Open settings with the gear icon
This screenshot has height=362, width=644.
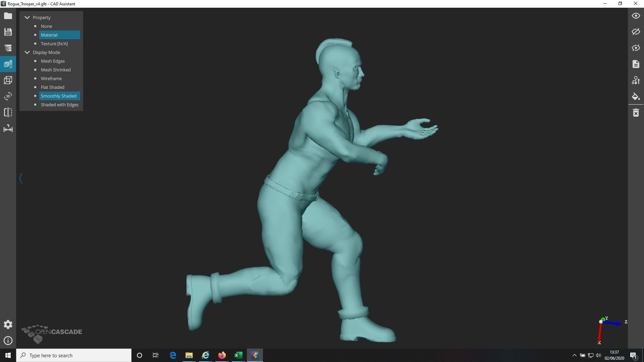click(8, 324)
